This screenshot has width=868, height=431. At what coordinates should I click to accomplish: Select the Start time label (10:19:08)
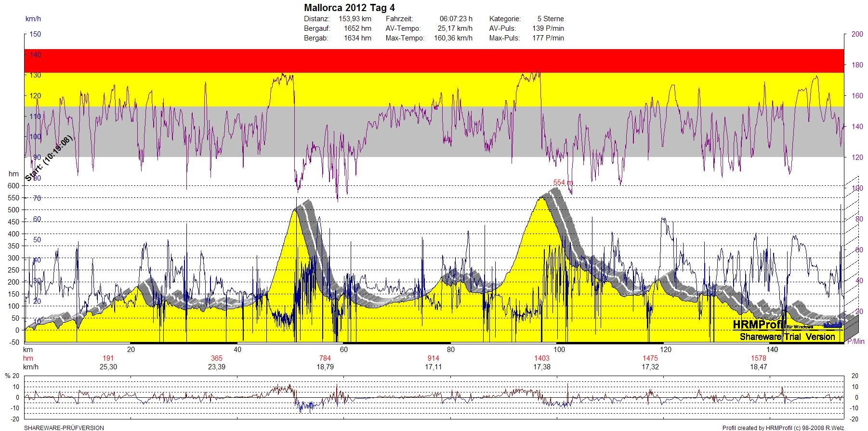coord(48,158)
